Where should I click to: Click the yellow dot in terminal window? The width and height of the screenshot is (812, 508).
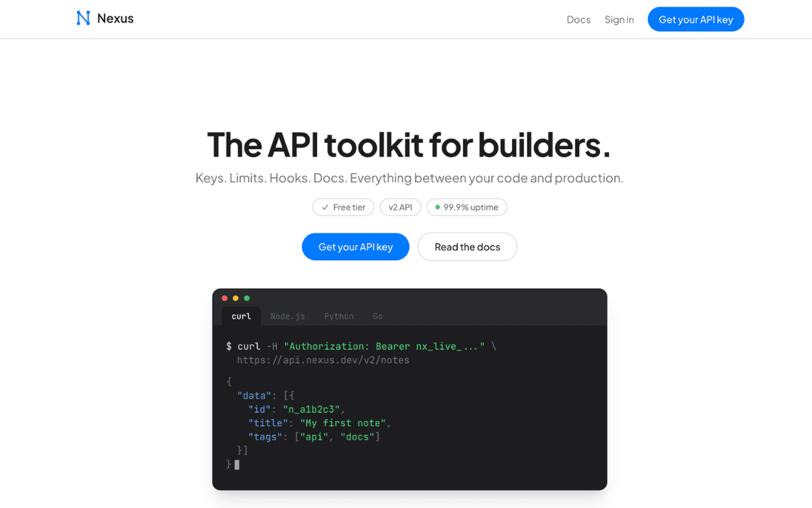tap(235, 298)
